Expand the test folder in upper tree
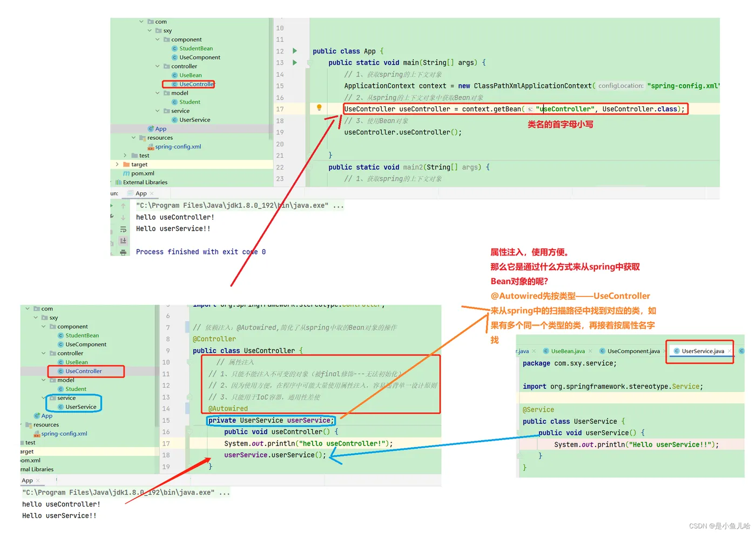The width and height of the screenshot is (756, 533). 125,156
